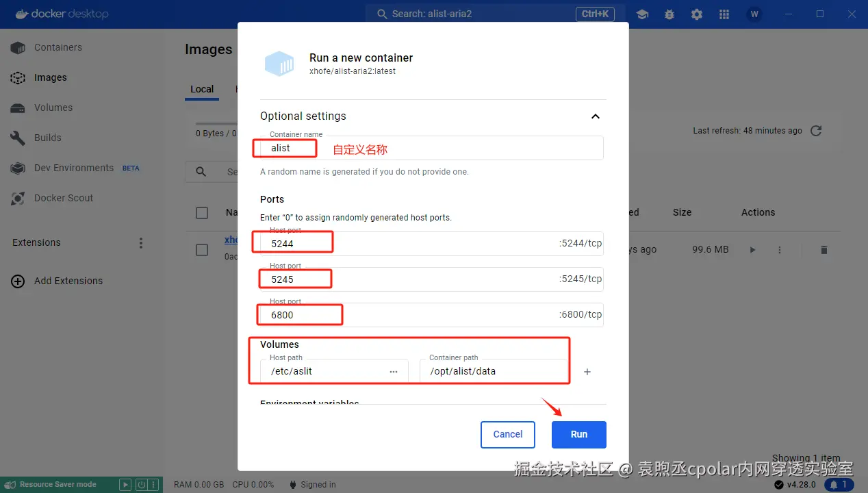The width and height of the screenshot is (868, 493).
Task: Open the Extensions three-dot menu
Action: pos(141,243)
